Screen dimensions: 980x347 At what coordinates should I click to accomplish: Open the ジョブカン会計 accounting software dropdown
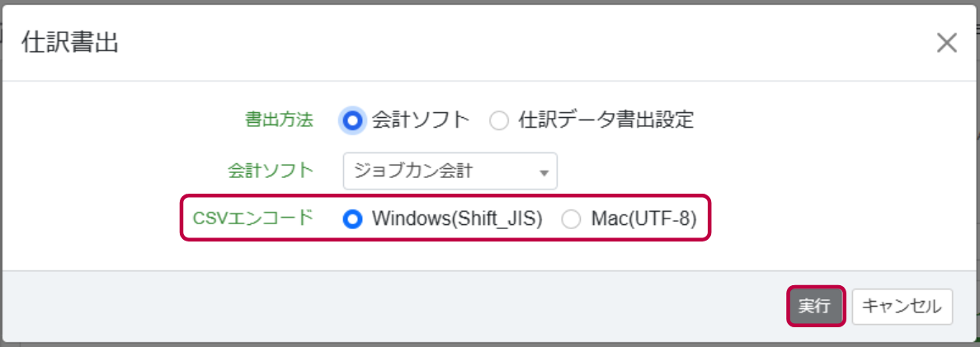[450, 171]
